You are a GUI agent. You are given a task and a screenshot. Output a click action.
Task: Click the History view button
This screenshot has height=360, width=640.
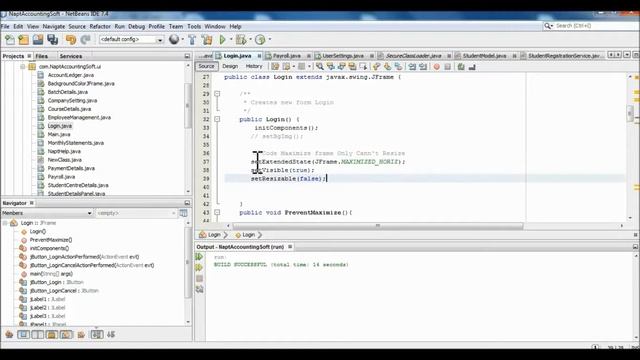pos(254,66)
